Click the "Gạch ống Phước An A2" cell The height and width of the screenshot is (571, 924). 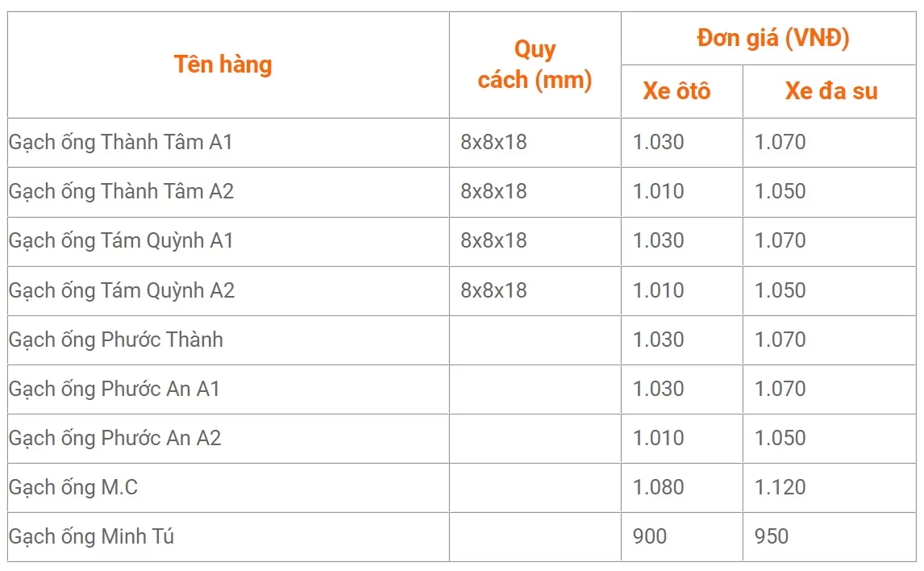tap(115, 438)
